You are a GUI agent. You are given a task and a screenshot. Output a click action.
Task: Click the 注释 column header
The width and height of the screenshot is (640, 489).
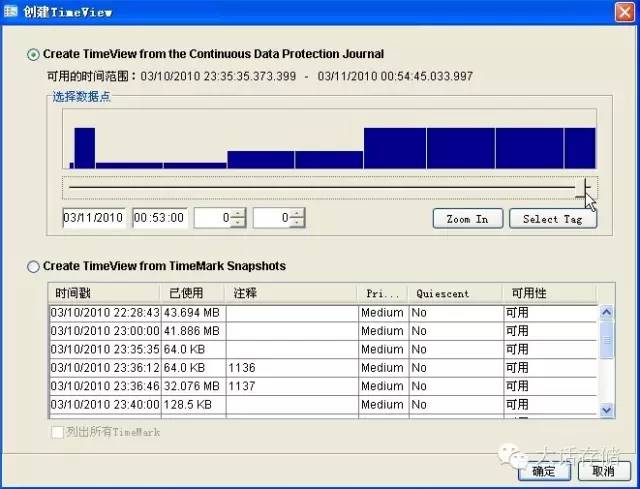tap(291, 293)
